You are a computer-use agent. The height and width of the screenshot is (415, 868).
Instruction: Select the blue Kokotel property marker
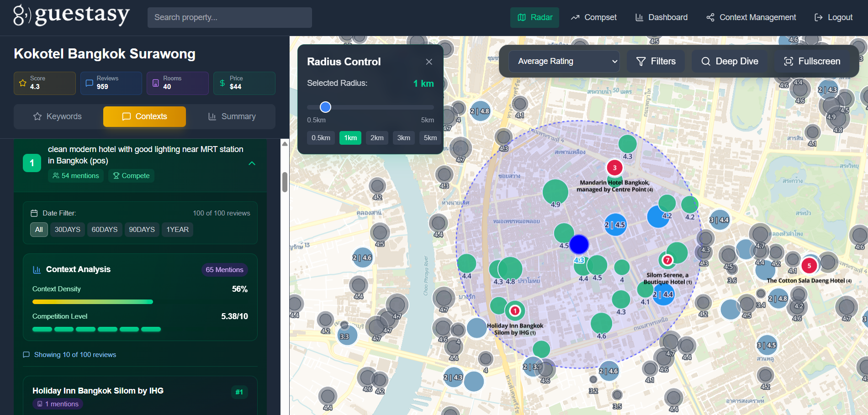click(x=579, y=244)
